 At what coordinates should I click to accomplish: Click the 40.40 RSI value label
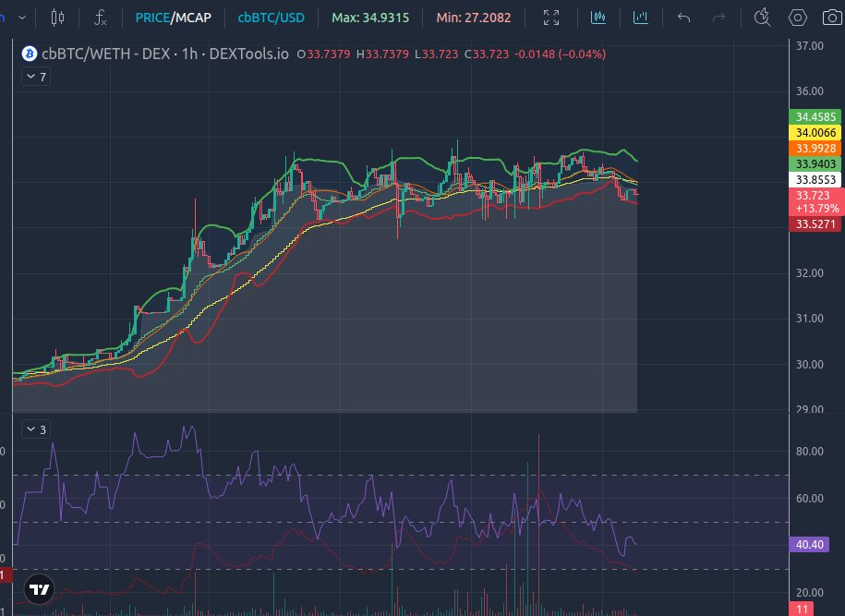point(809,544)
